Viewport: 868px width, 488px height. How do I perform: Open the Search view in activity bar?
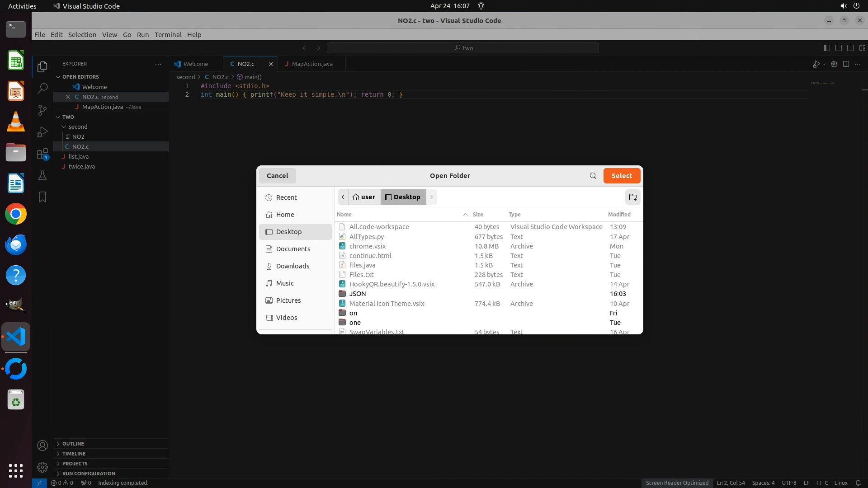coord(42,88)
